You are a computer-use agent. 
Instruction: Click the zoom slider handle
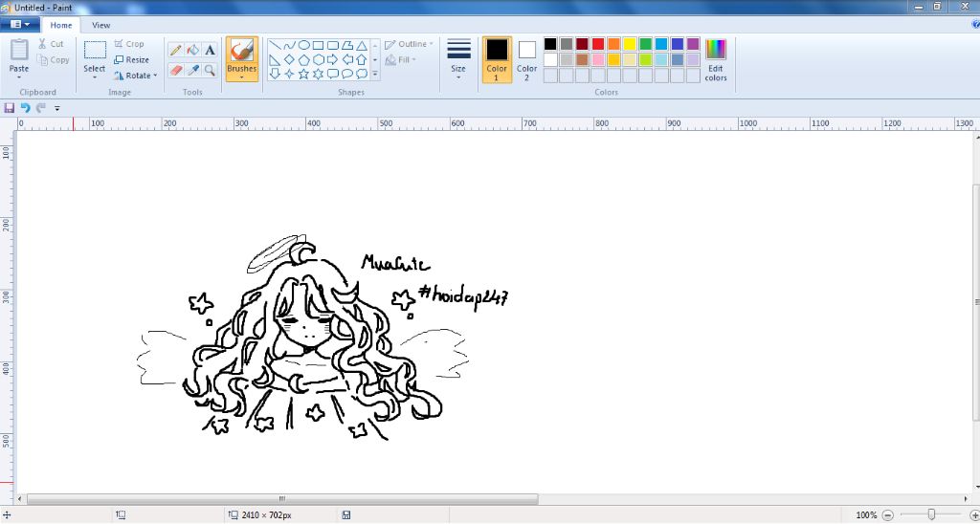tap(931, 514)
